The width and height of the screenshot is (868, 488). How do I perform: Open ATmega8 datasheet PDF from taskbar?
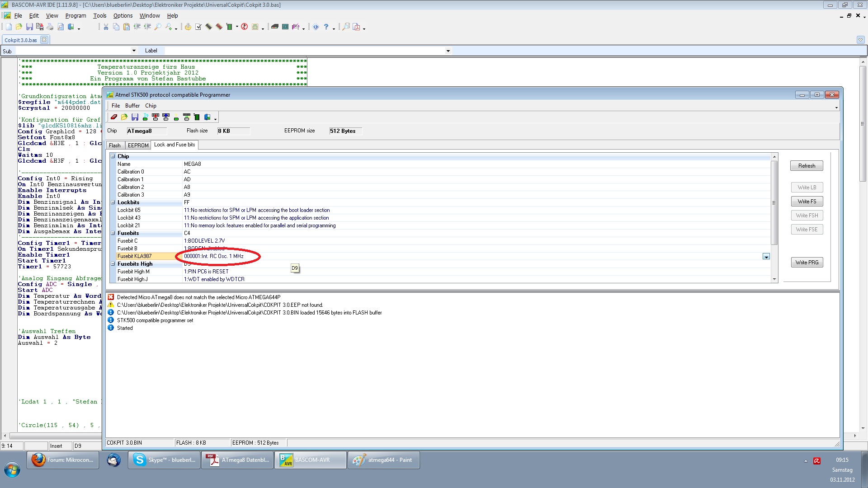pyautogui.click(x=237, y=460)
